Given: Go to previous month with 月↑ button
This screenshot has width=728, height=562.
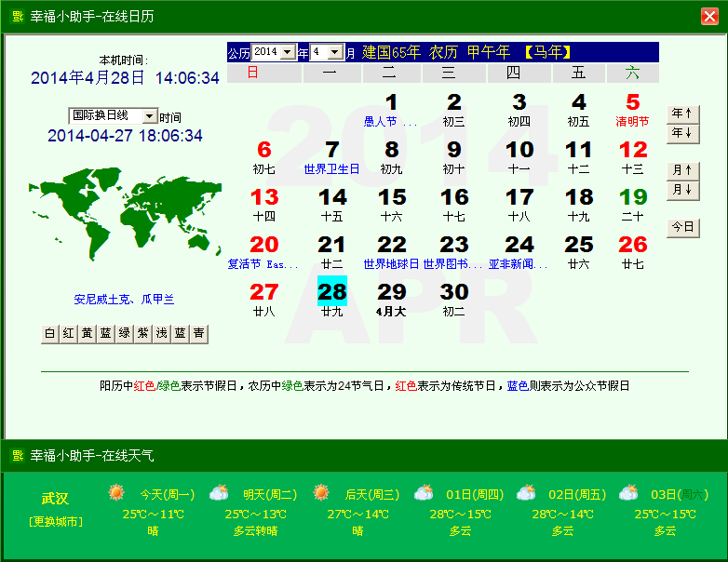Looking at the screenshot, I should pyautogui.click(x=682, y=170).
